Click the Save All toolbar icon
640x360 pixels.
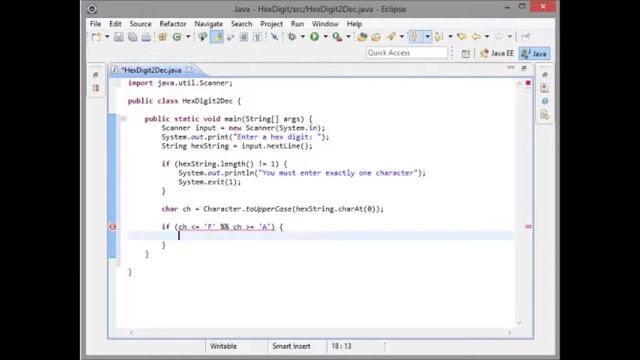tap(132, 37)
